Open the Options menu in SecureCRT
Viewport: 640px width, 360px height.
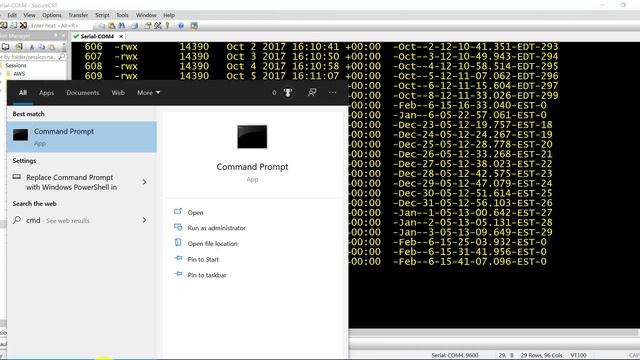52,15
